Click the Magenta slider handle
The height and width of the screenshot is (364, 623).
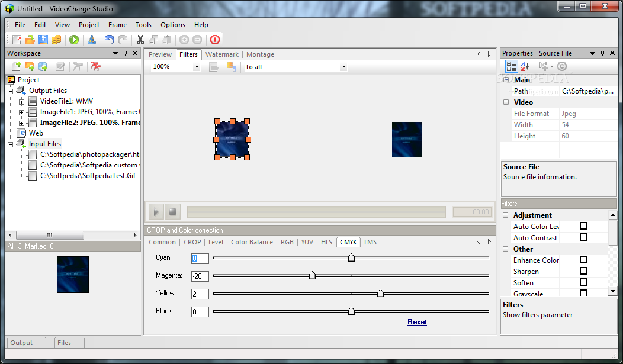(312, 275)
